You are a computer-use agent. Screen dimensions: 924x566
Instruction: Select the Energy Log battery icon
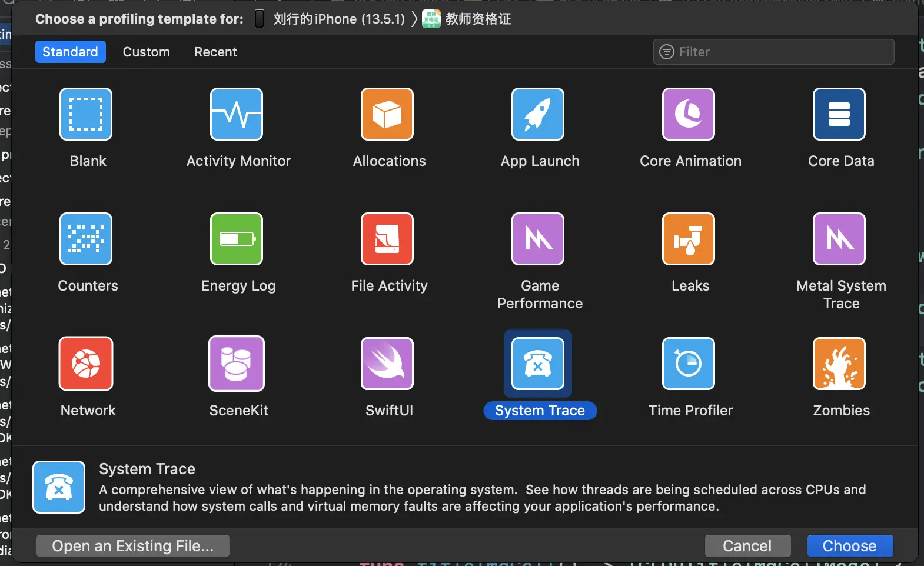click(237, 239)
